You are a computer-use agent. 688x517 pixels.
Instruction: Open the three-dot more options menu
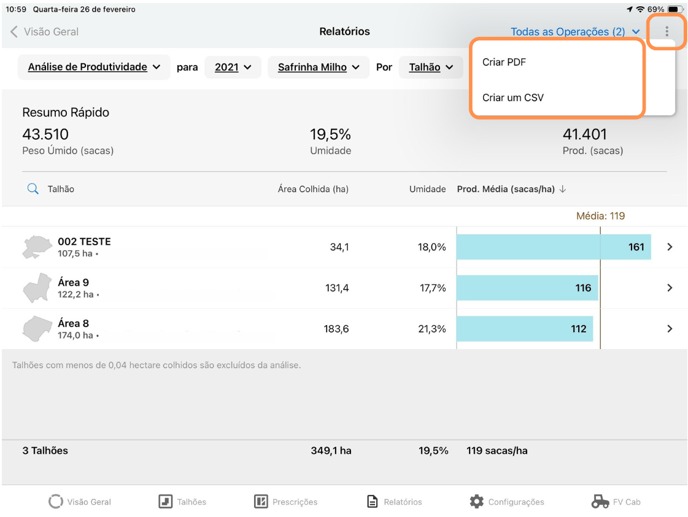point(667,32)
